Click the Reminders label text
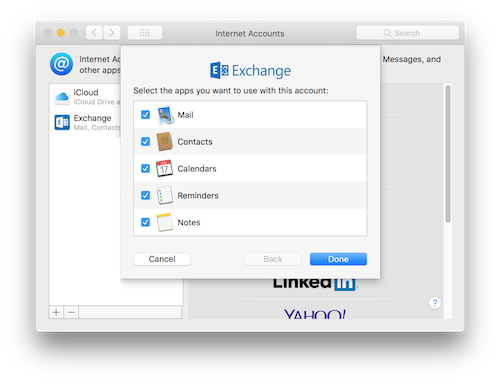Image resolution: width=500 pixels, height=383 pixels. [x=198, y=196]
